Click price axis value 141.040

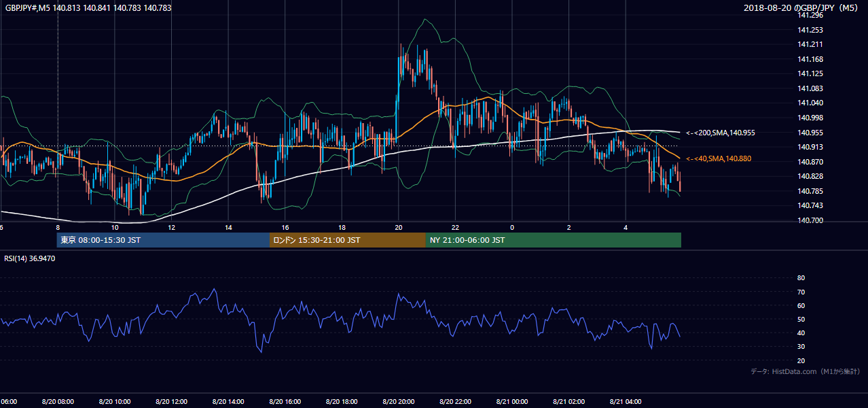(810, 103)
